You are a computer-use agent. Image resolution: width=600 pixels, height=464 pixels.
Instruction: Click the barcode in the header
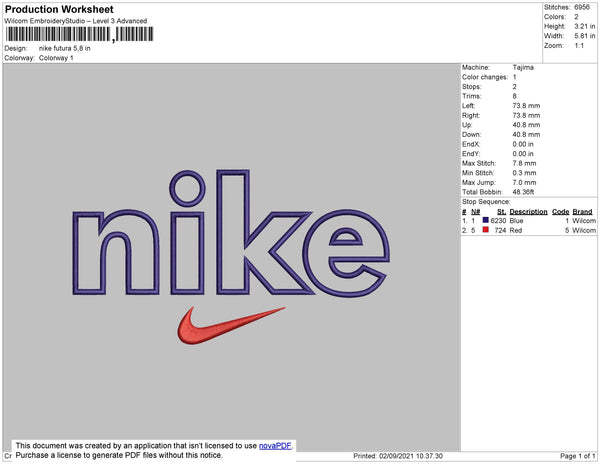coord(80,34)
